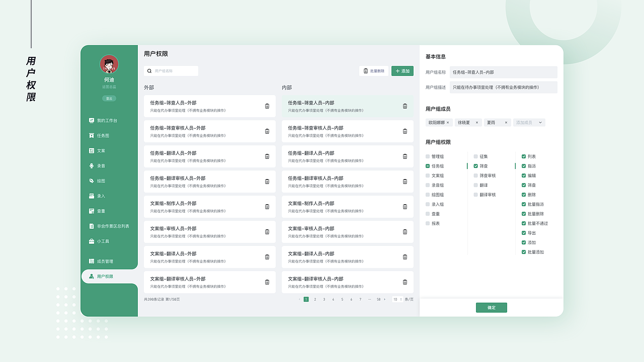Screen dimensions: 644x362
Task: Toggle the 任务组 permission checkbox
Action: click(x=428, y=166)
